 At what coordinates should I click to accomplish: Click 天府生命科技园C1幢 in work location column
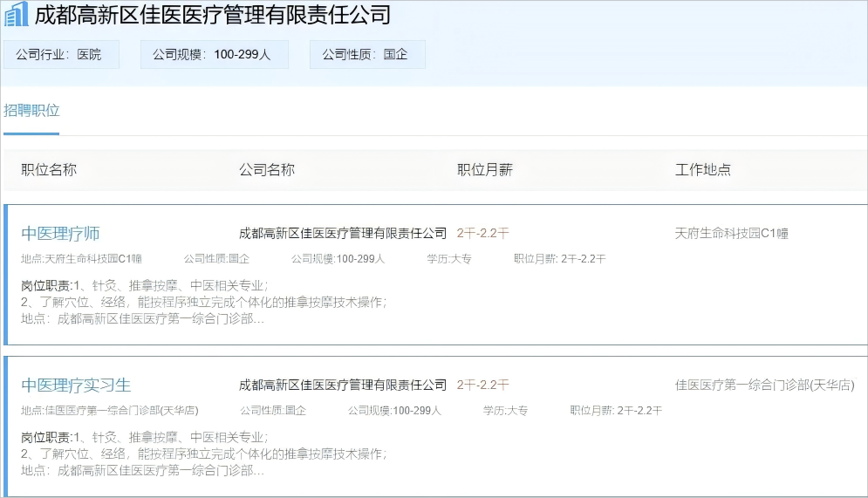pos(732,234)
